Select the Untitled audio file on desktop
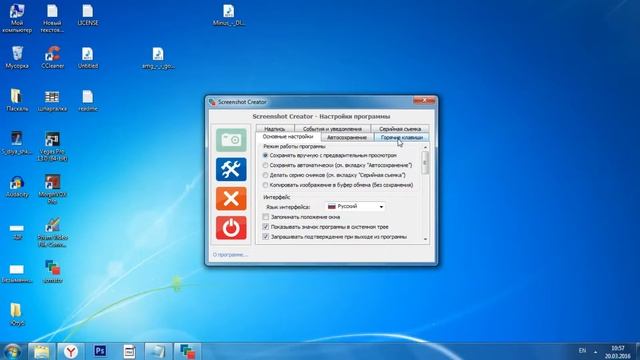Viewport: 640px width, 360px height. pos(88,58)
